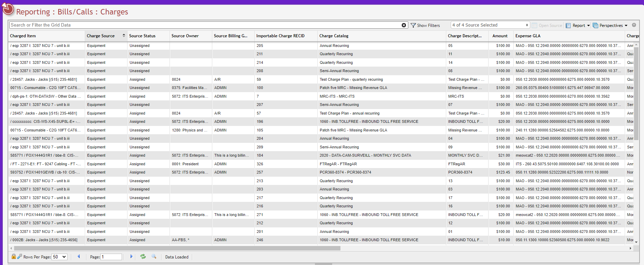Viewport: 644px width, 265px height.
Task: Click the magnifier search icon in footer
Action: point(154,256)
